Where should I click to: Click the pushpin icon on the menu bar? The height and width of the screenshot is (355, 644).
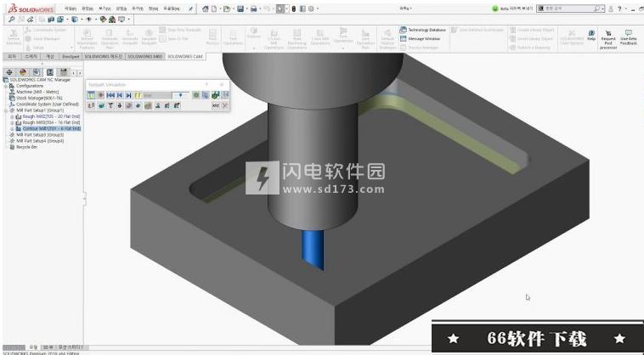(x=190, y=9)
